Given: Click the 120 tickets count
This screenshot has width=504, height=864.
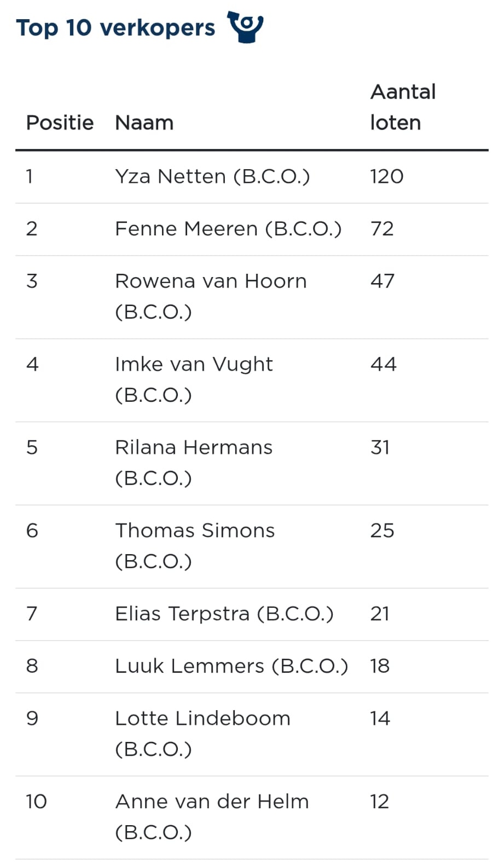Looking at the screenshot, I should pyautogui.click(x=386, y=176).
